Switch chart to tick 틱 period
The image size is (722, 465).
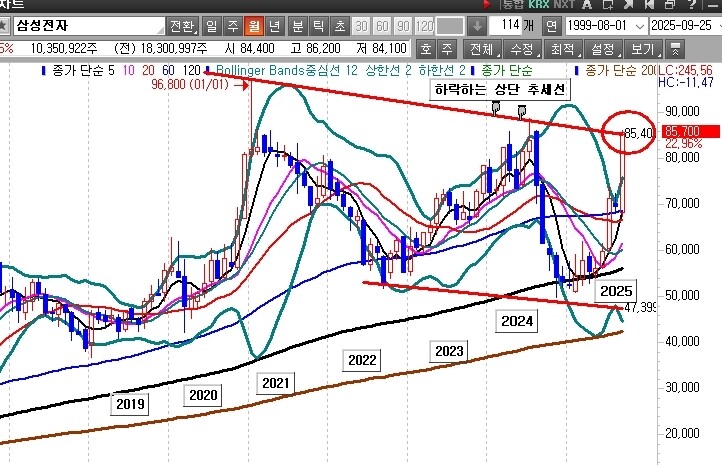click(319, 26)
